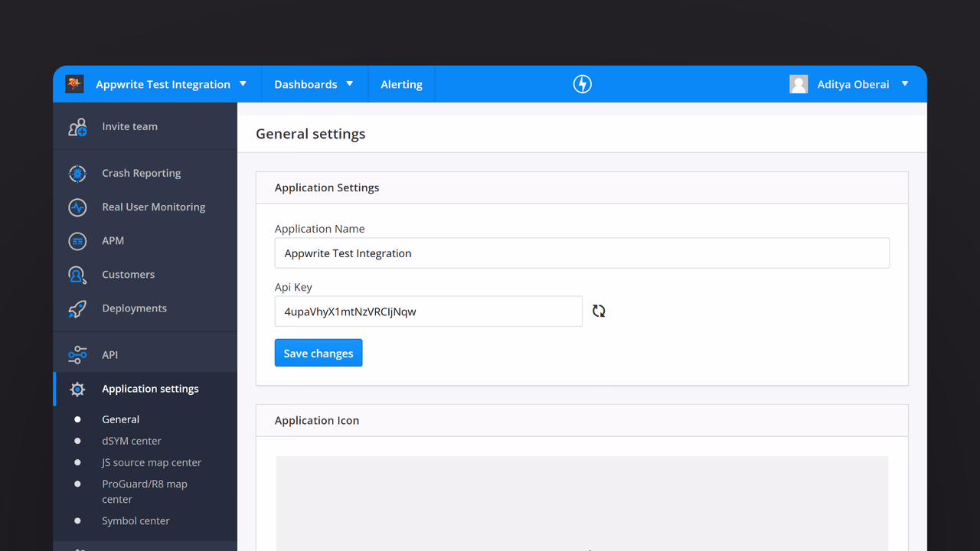Click the user avatar thumbnail
980x551 pixels.
coord(799,84)
